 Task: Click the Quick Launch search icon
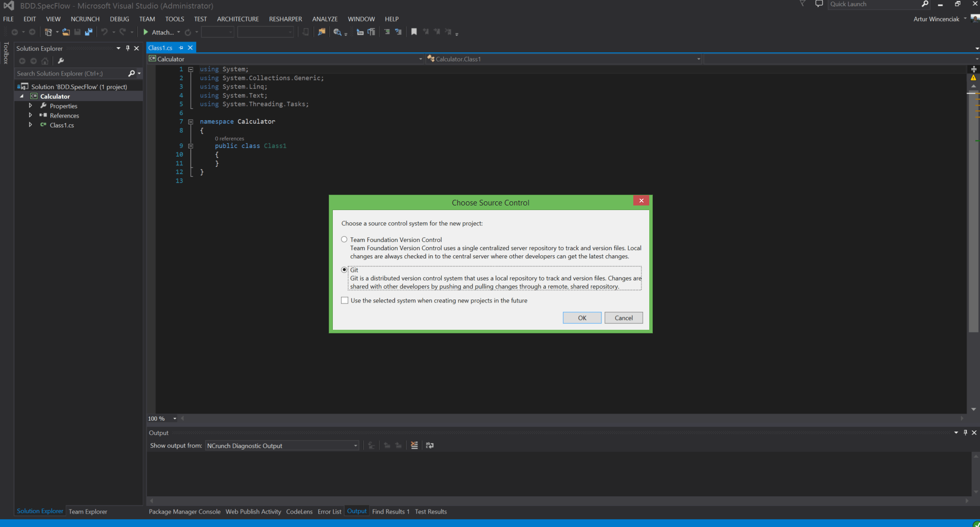pyautogui.click(x=925, y=4)
